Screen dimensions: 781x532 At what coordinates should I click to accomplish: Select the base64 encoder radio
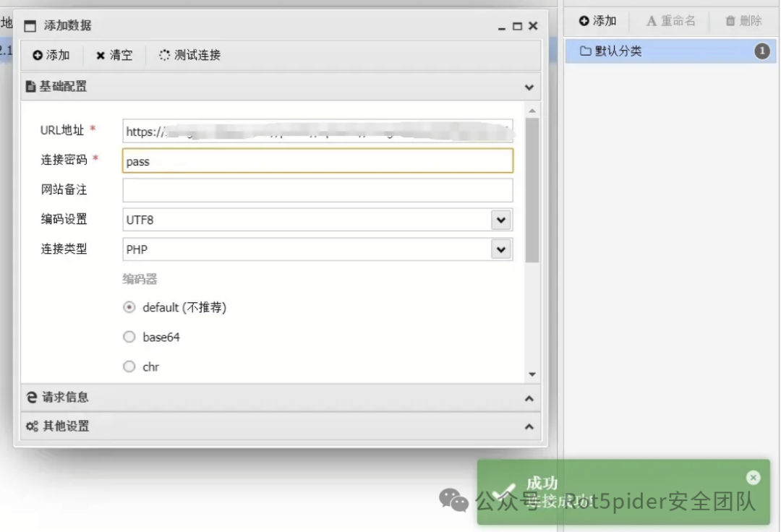(129, 337)
